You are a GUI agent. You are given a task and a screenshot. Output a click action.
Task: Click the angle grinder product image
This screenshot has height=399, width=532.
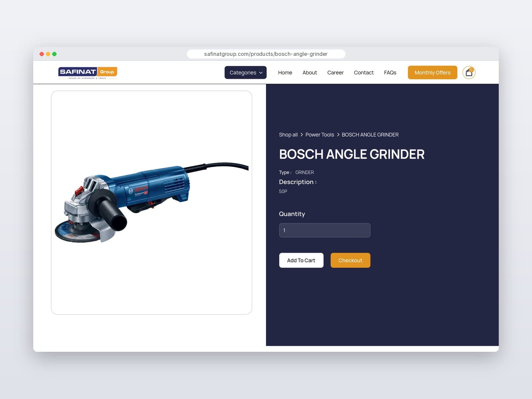151,202
